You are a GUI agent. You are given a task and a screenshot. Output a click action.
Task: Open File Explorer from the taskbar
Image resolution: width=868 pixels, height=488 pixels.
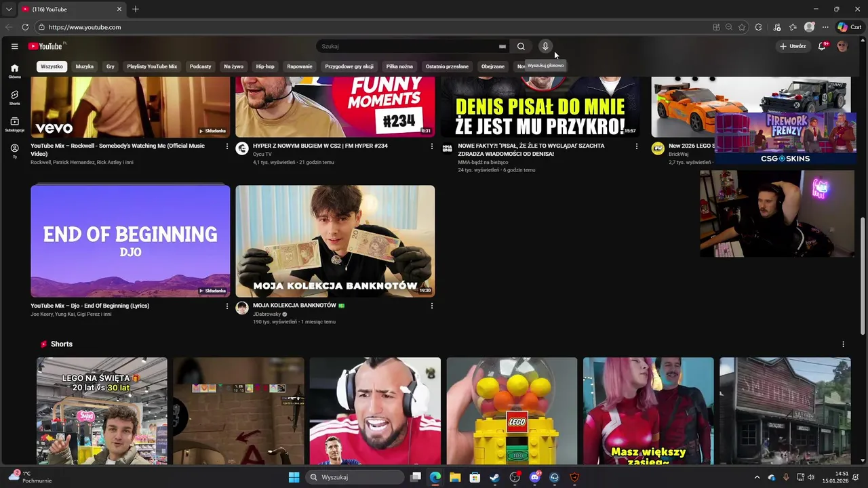455,477
